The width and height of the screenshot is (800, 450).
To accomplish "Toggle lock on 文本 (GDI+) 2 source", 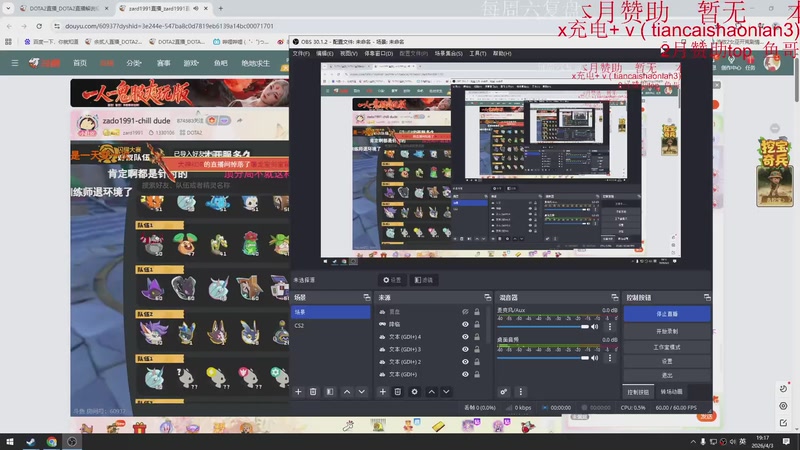I will point(477,362).
